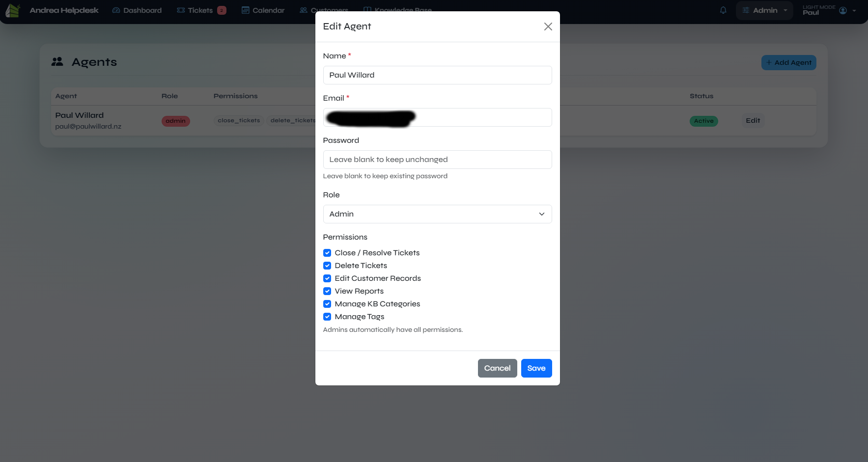Close the Edit Agent dialog with X
868x462 pixels.
click(x=548, y=27)
